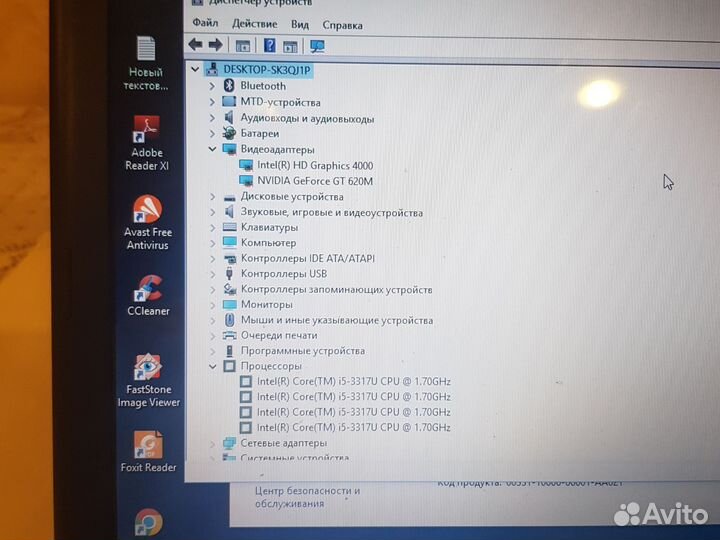720x540 pixels.
Task: Click the speaker icon beside Звуковые, игровые и видеоустройства
Action: click(x=230, y=212)
